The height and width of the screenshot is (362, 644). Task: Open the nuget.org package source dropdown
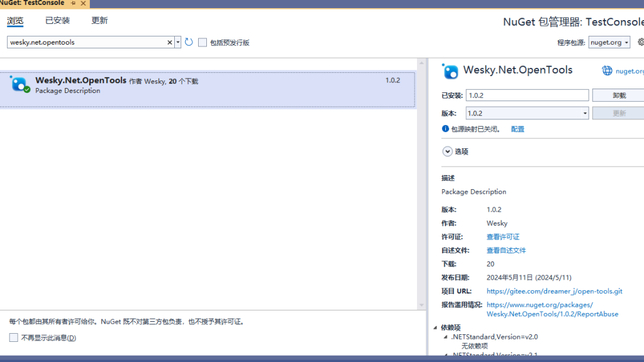(x=626, y=42)
